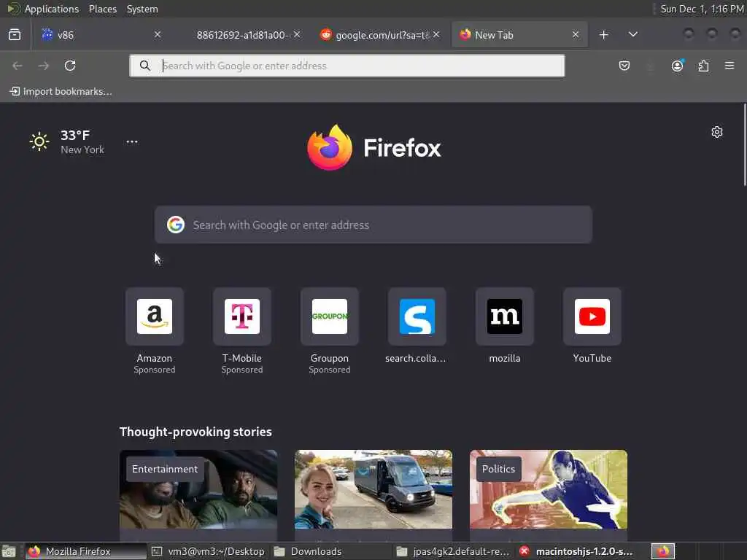The width and height of the screenshot is (747, 560).
Task: Open the mozilla shortcut tile
Action: (x=505, y=326)
